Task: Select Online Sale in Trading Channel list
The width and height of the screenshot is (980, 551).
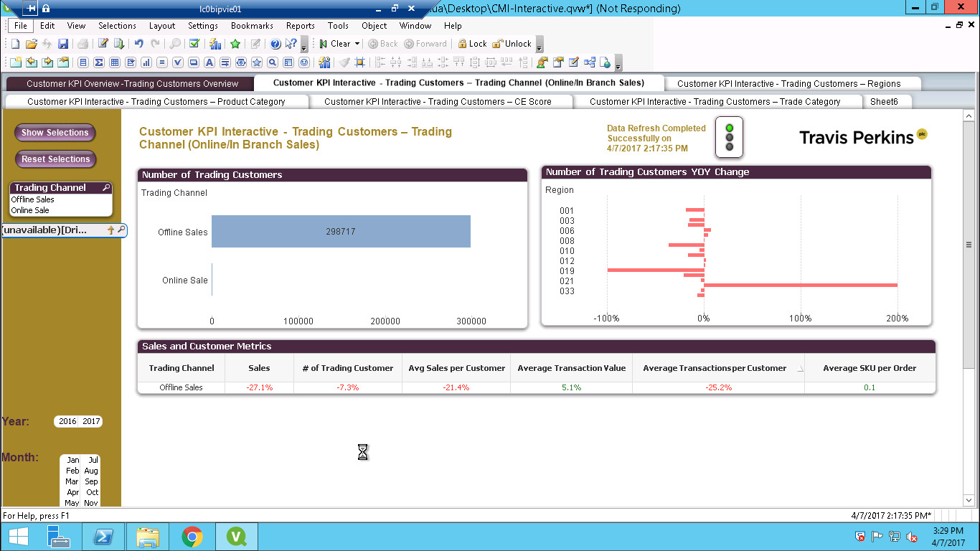Action: point(30,210)
